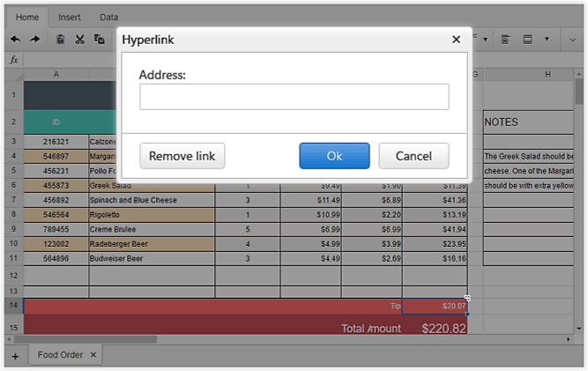Image resolution: width=588 pixels, height=371 pixels.
Task: Select the $16.16 total cell
Action: 435,258
